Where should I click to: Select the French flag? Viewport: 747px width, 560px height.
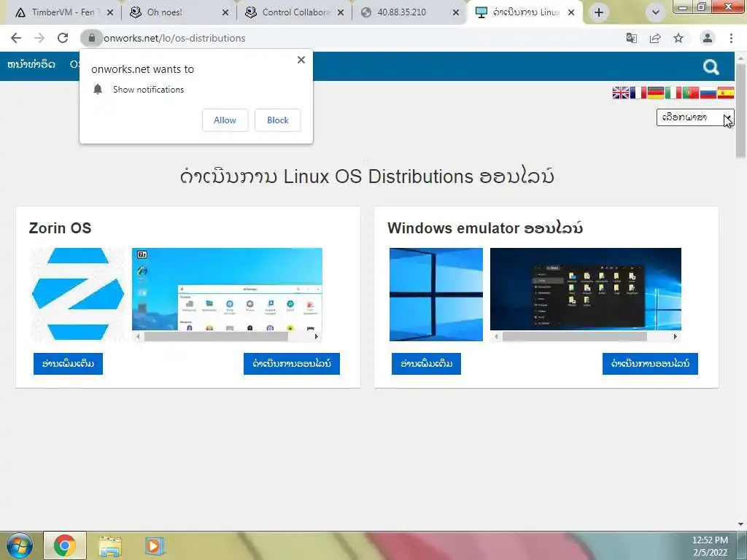[638, 93]
